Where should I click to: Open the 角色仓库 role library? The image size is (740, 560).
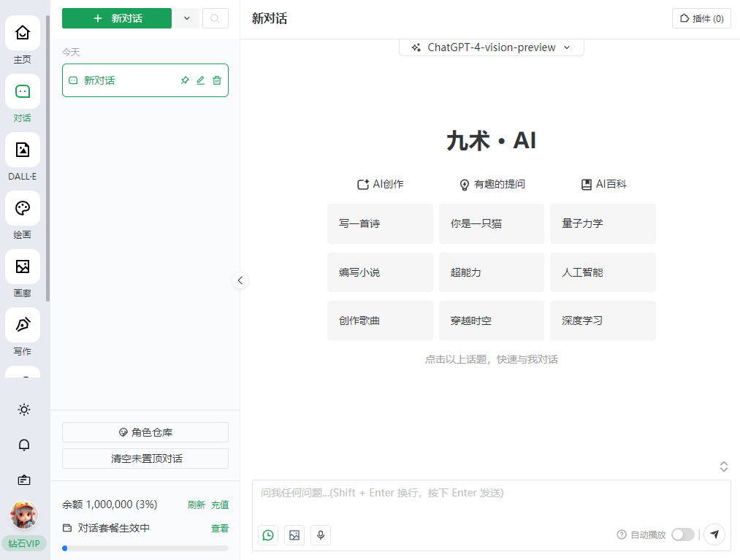(x=145, y=432)
